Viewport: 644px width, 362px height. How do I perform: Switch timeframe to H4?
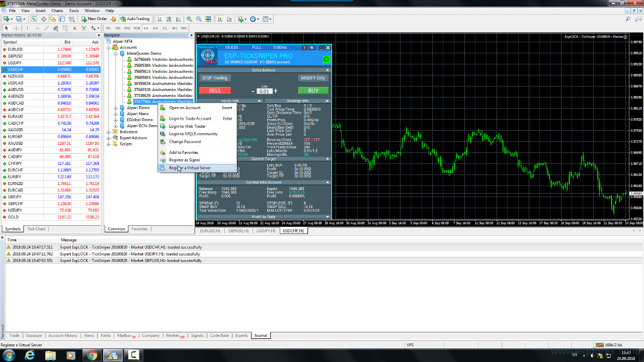[x=155, y=28]
